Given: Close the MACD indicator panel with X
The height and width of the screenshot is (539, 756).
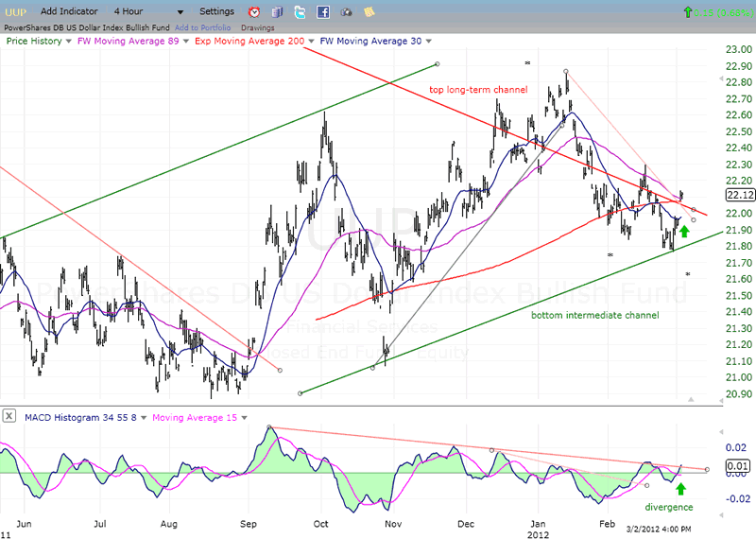Looking at the screenshot, I should (8, 416).
